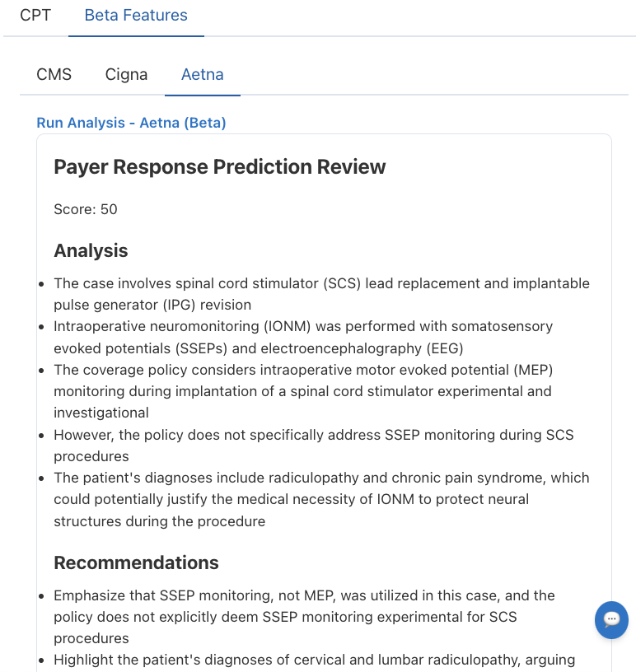Image resolution: width=636 pixels, height=672 pixels.
Task: Click the line 'pulse generator (IPG) revision'
Action: coord(152,305)
